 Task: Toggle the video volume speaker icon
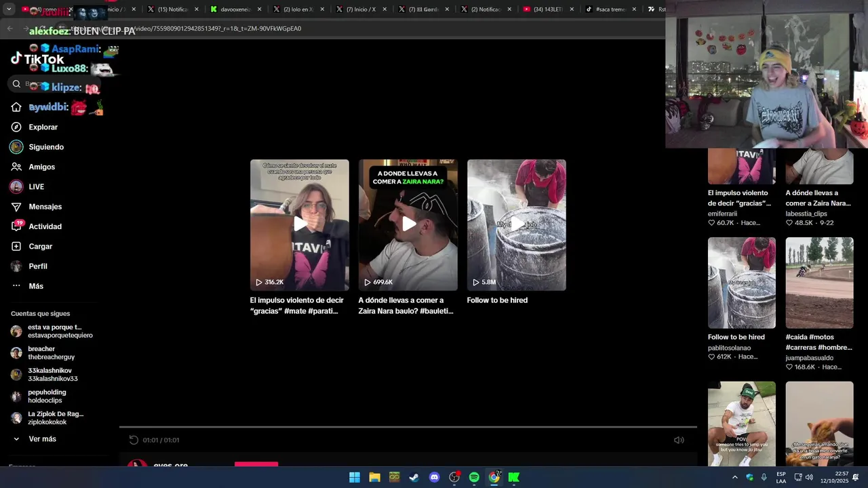click(x=679, y=440)
